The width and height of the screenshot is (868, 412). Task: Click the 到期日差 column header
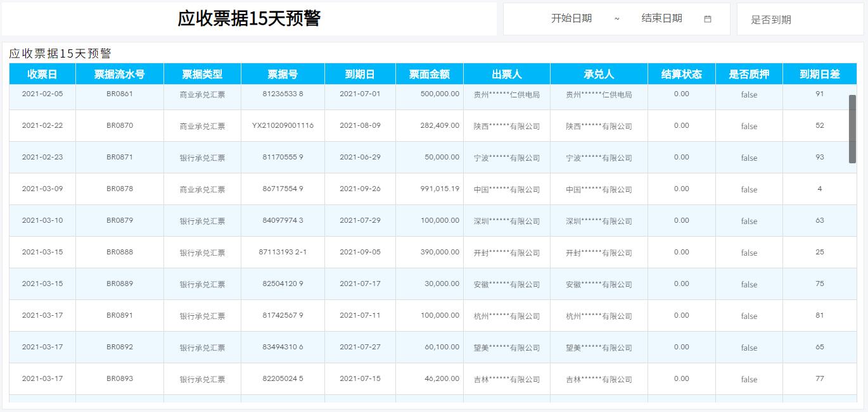click(820, 74)
